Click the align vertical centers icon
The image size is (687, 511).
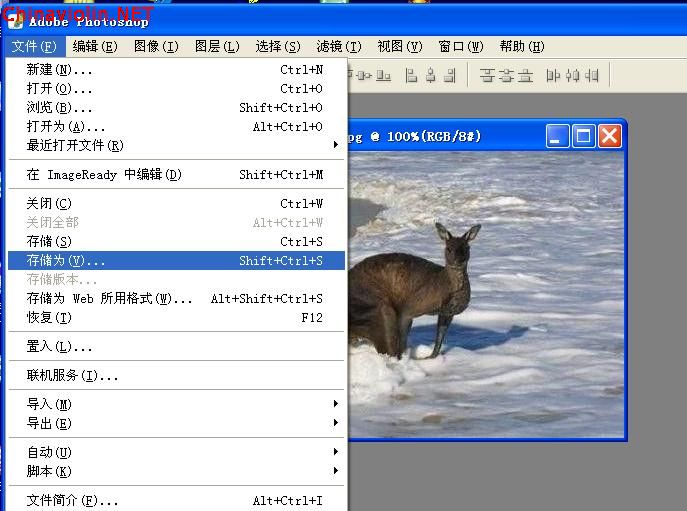[364, 76]
